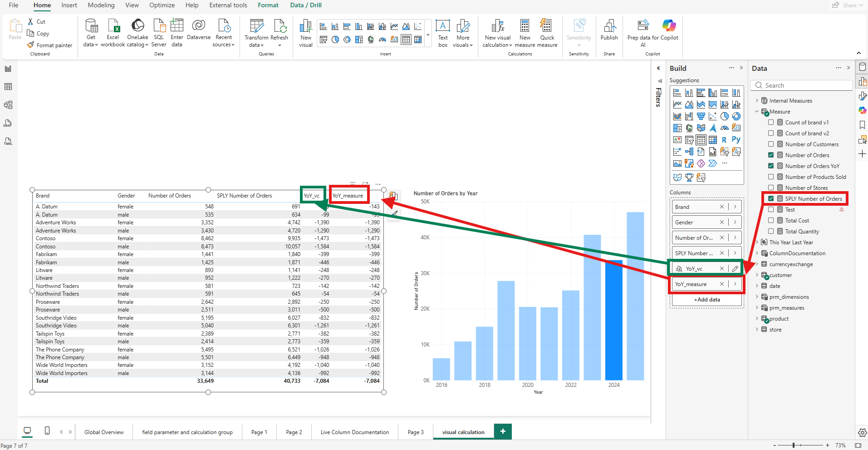
Task: Open the Get data button
Action: 91,33
